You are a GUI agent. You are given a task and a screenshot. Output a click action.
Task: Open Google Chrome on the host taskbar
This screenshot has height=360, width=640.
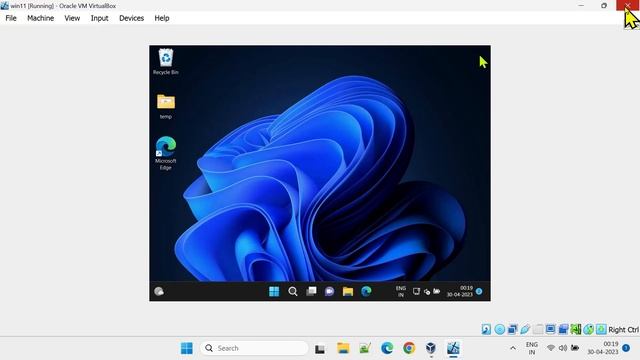[x=409, y=348]
